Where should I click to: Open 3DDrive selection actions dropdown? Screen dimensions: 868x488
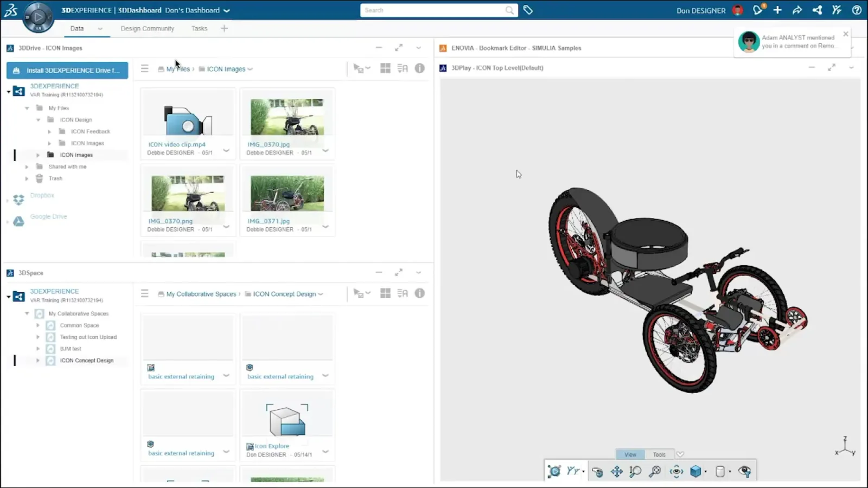[362, 68]
